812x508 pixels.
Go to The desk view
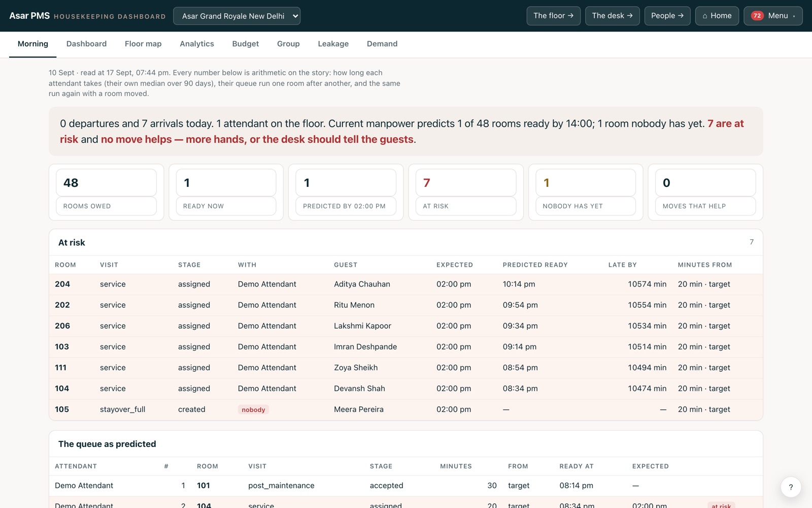612,16
